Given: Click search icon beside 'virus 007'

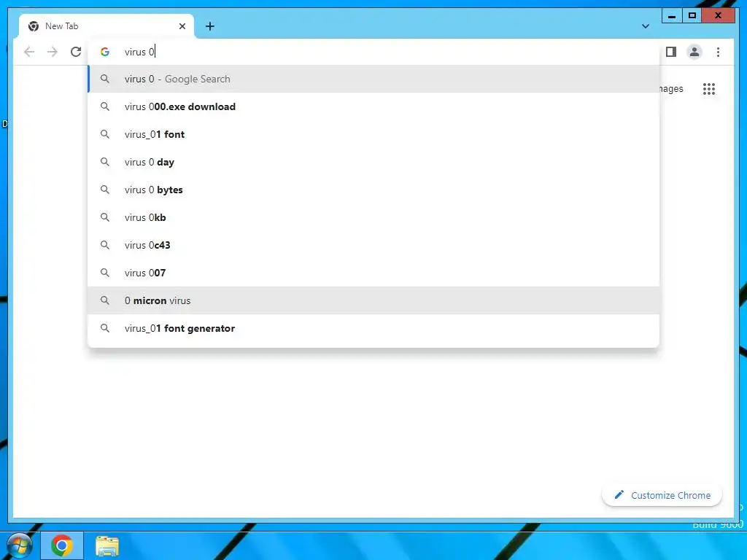Looking at the screenshot, I should pyautogui.click(x=105, y=273).
